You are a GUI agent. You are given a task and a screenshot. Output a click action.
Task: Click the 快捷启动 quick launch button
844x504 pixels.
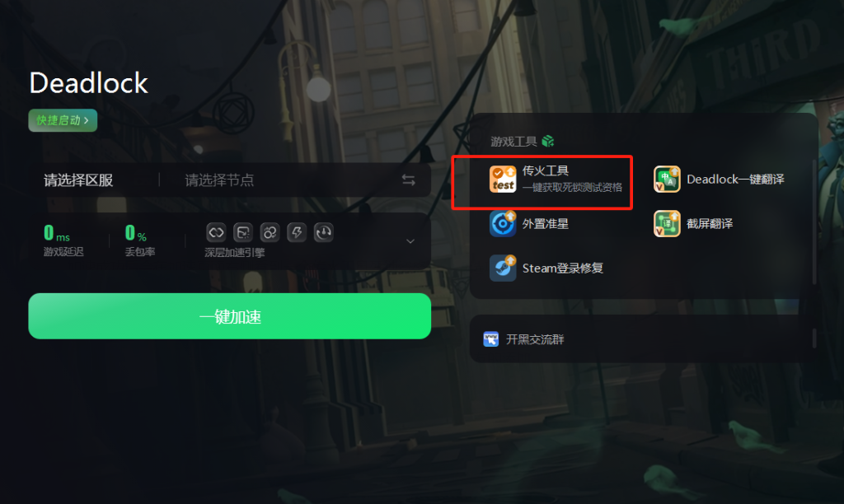(63, 120)
